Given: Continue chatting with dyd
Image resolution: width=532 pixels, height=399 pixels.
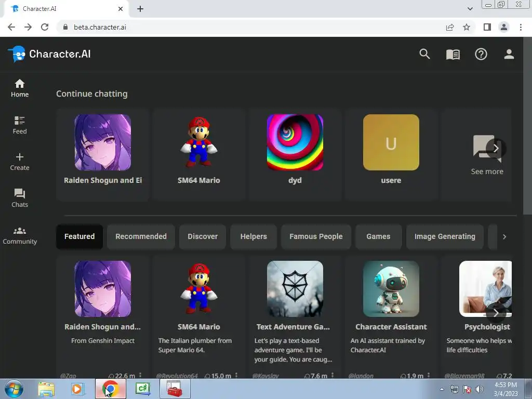Looking at the screenshot, I should (x=295, y=155).
